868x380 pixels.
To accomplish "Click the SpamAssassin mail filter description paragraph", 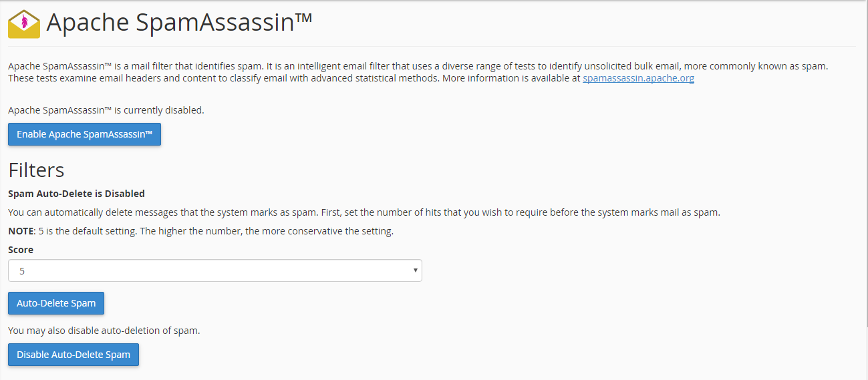I will [418, 72].
